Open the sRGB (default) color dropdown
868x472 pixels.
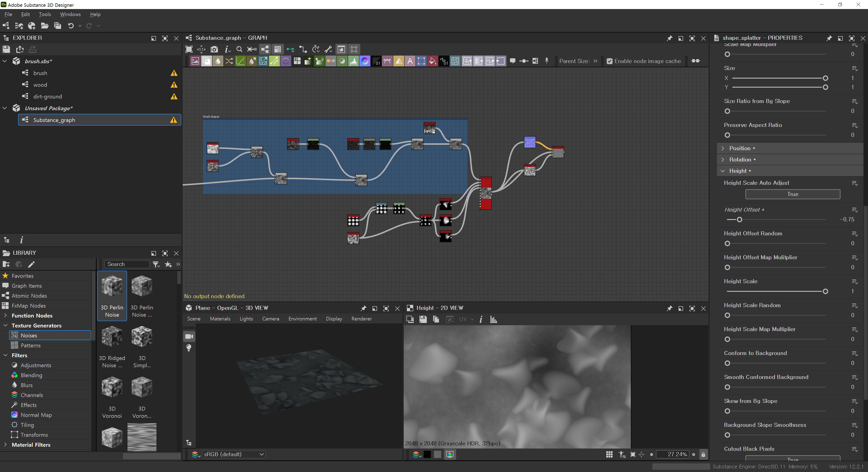(x=233, y=454)
